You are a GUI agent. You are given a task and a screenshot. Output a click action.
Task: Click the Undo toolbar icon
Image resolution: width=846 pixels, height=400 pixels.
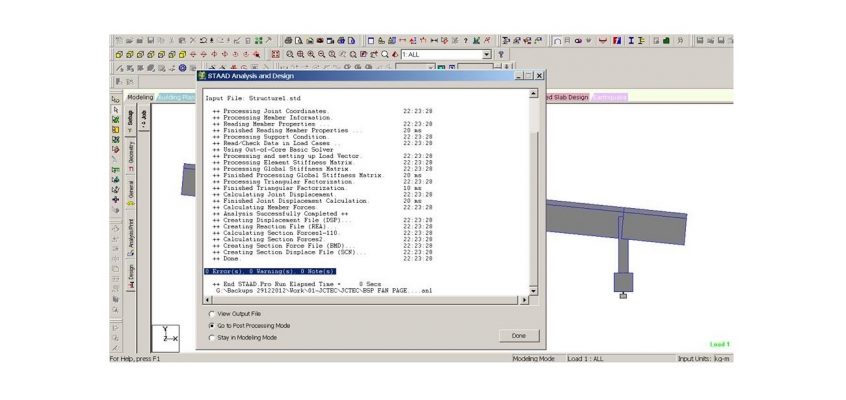[x=203, y=40]
